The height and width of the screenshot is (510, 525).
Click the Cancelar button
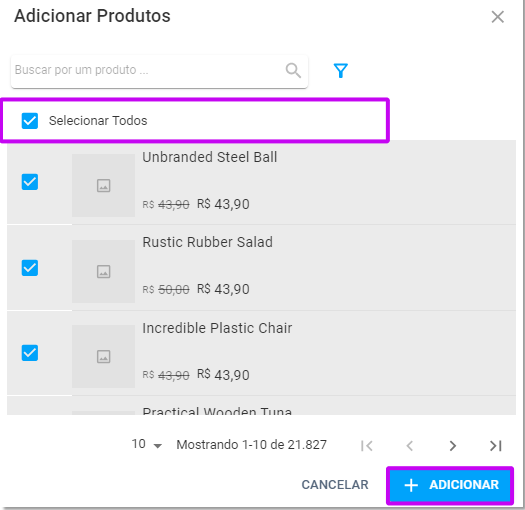pyautogui.click(x=335, y=485)
